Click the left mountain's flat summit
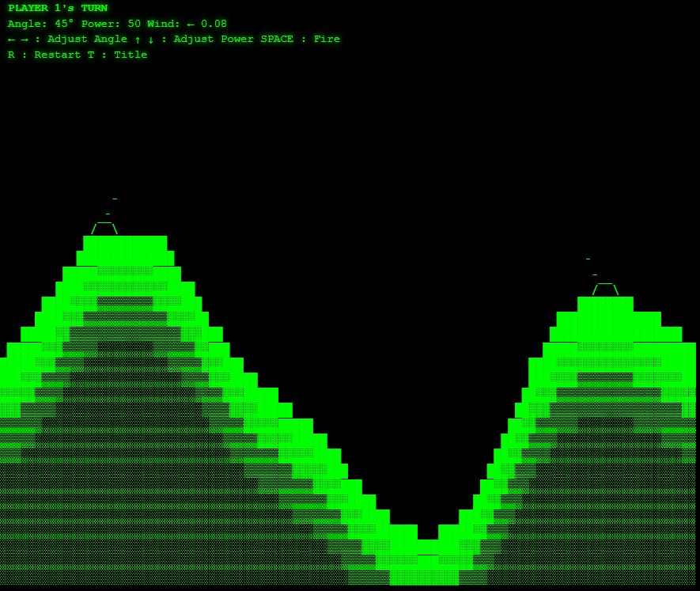The height and width of the screenshot is (591, 700). pyautogui.click(x=125, y=243)
